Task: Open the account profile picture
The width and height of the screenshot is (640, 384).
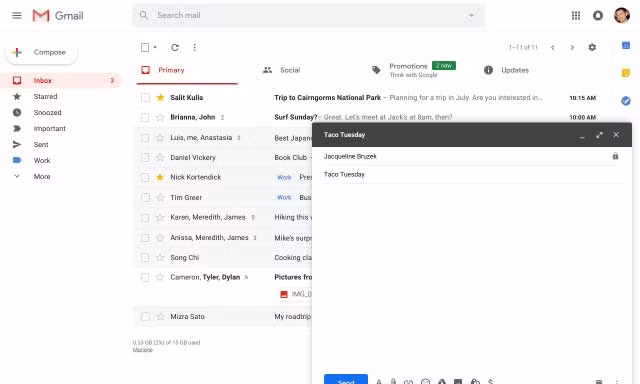Action: click(622, 16)
